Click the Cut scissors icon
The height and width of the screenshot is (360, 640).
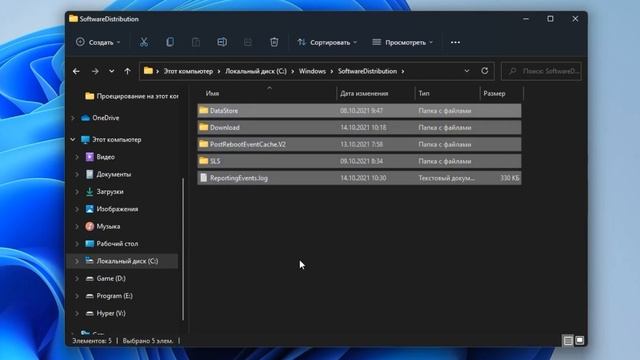click(144, 42)
